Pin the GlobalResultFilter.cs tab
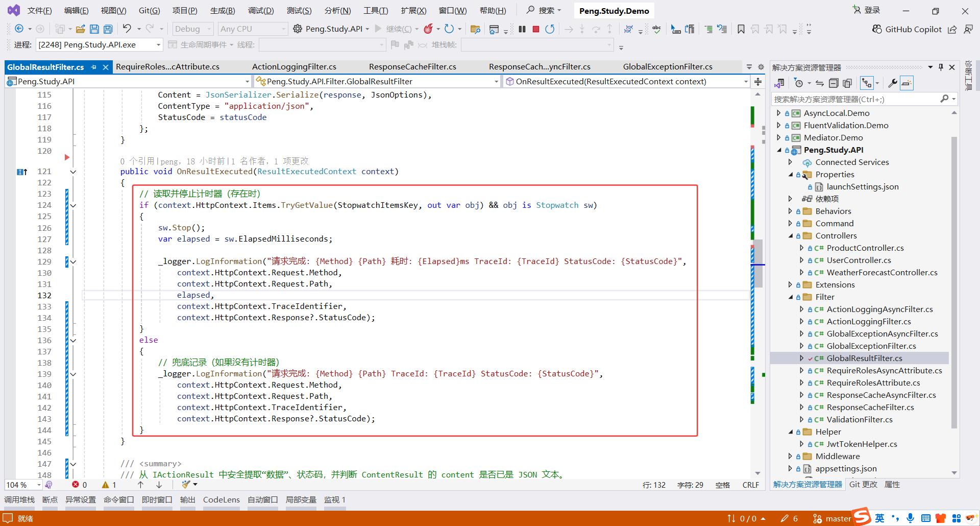 [94, 67]
